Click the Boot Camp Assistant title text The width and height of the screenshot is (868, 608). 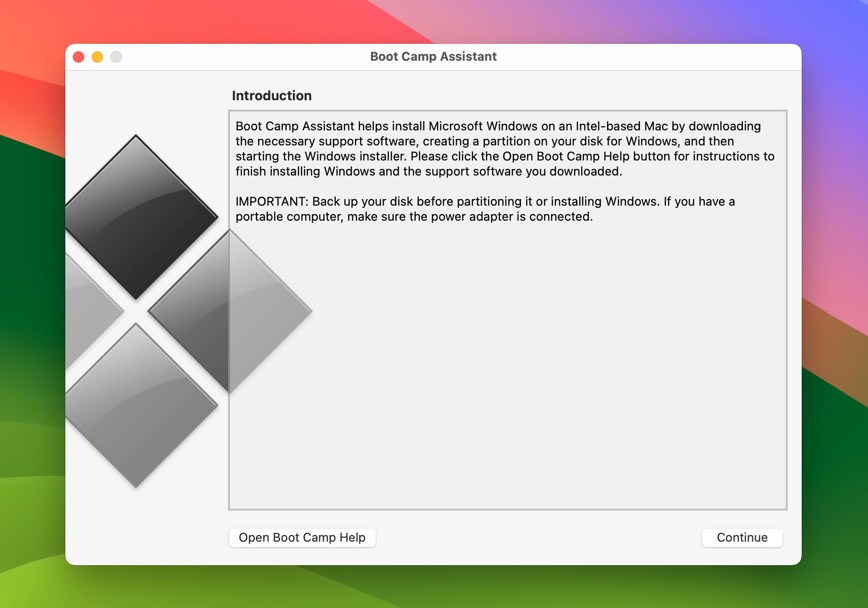click(x=433, y=56)
